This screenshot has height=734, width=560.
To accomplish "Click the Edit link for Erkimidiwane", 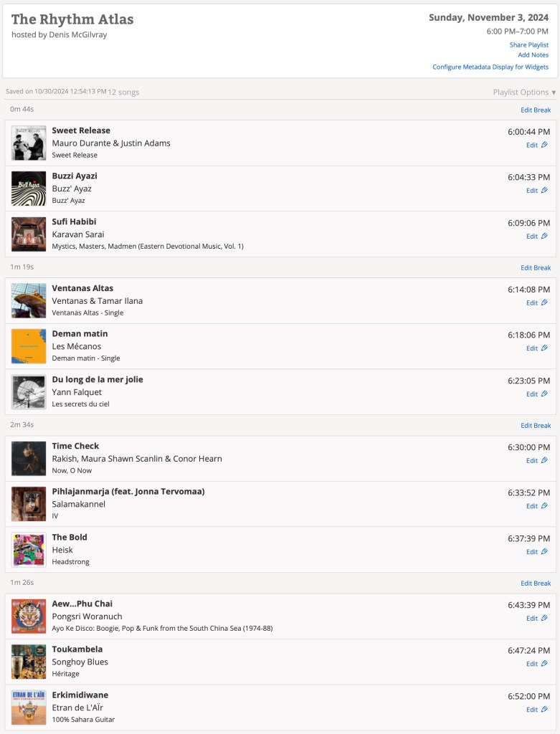I will click(532, 710).
